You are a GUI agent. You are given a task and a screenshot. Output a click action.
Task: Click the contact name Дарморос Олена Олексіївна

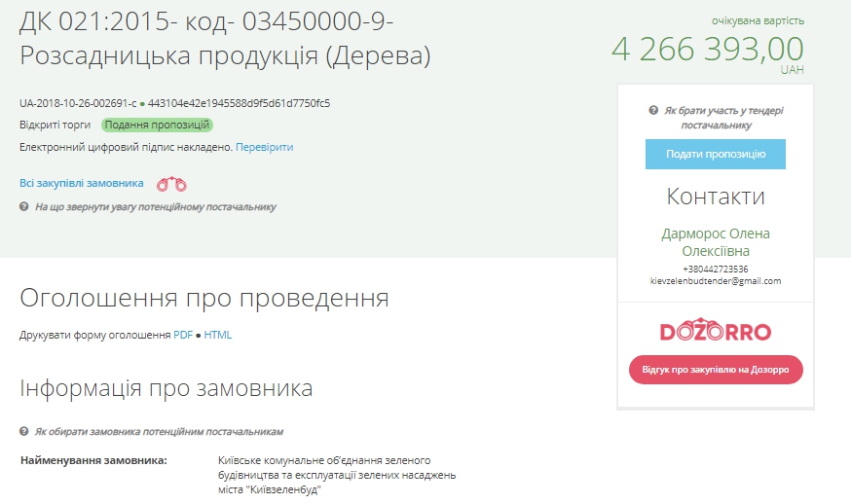pos(716,242)
